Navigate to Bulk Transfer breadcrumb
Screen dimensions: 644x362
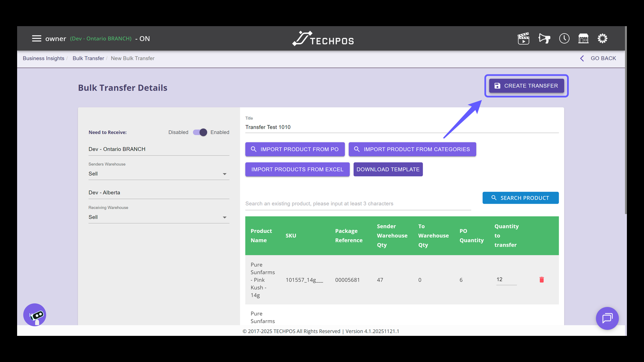pyautogui.click(x=88, y=58)
